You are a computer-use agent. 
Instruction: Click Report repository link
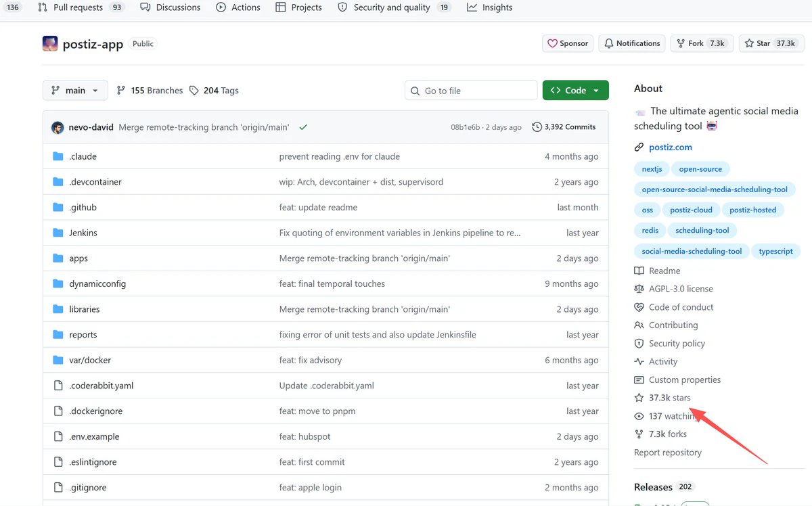[668, 453]
